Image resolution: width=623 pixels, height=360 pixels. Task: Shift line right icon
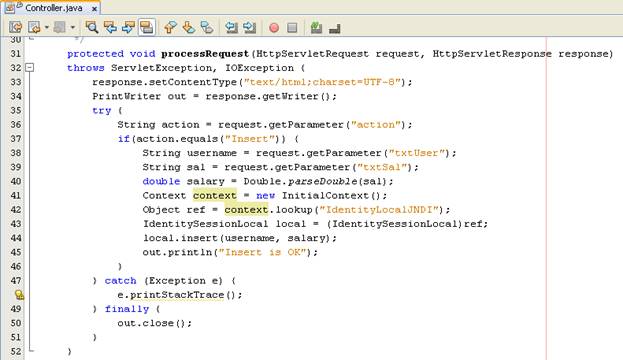coord(250,27)
